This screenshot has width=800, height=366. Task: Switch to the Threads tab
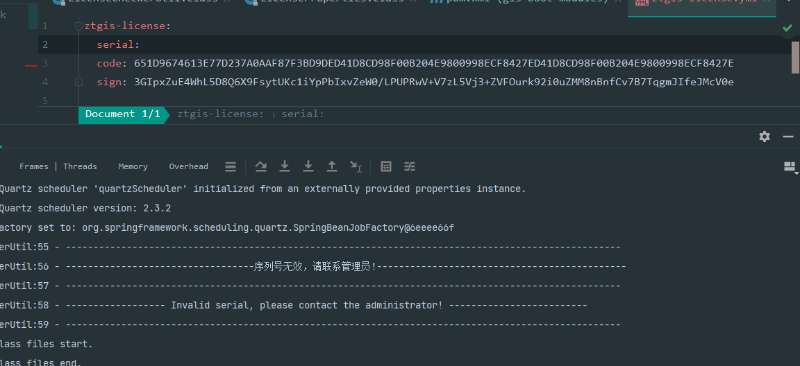pos(80,166)
